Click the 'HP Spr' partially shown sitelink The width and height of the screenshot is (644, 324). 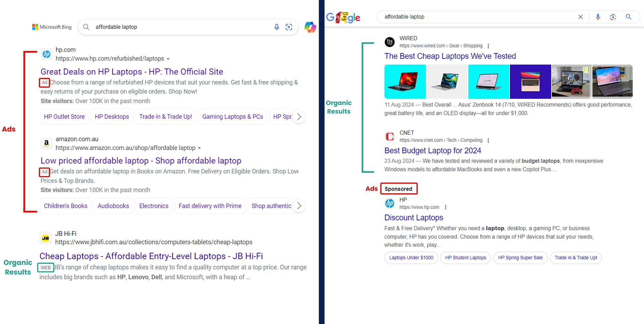[282, 117]
